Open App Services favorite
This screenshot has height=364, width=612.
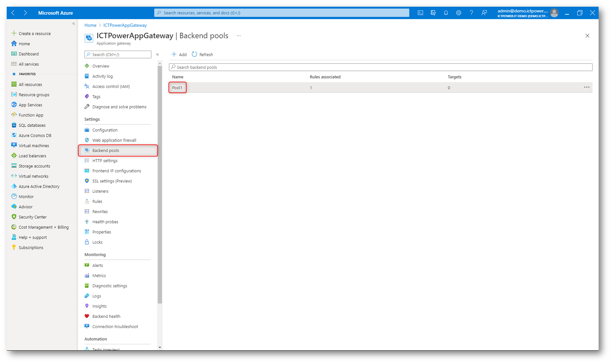(x=27, y=105)
